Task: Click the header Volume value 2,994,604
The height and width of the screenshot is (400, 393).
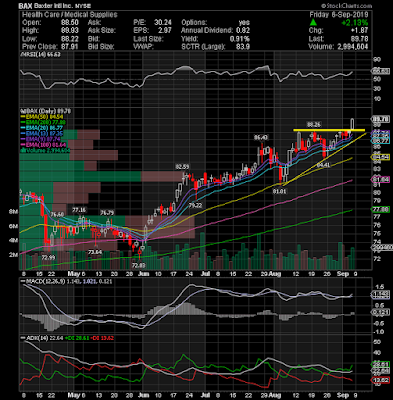Action: point(352,47)
